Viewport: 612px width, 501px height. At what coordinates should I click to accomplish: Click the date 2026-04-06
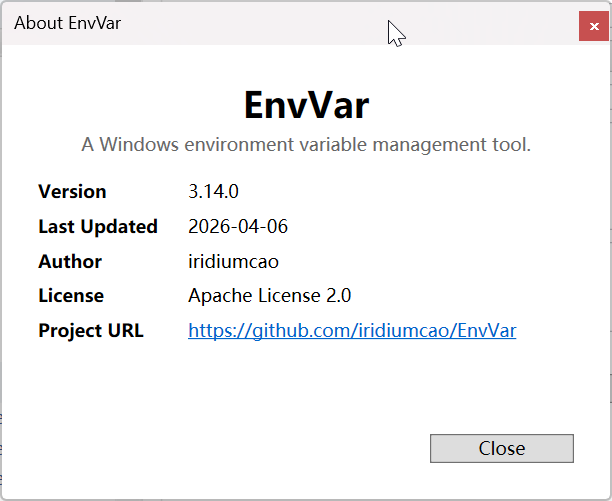click(x=238, y=226)
